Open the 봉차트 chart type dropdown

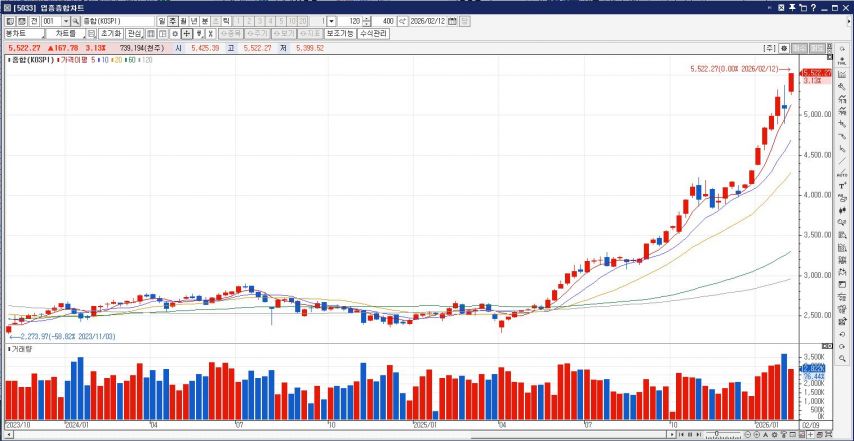24,33
